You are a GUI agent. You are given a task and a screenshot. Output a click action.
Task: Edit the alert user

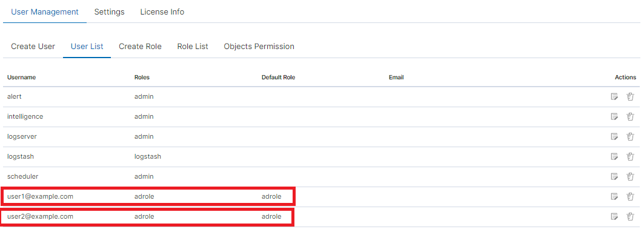pyautogui.click(x=614, y=97)
